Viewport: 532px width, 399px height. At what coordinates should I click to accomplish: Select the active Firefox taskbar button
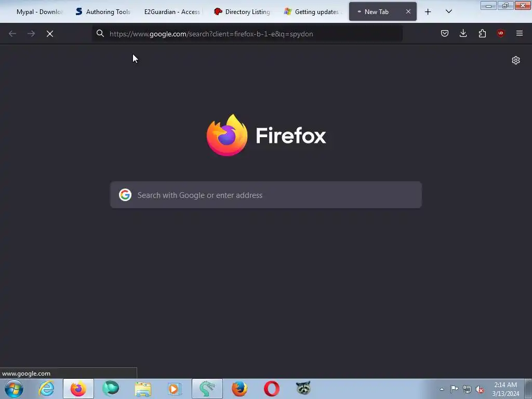pyautogui.click(x=78, y=389)
